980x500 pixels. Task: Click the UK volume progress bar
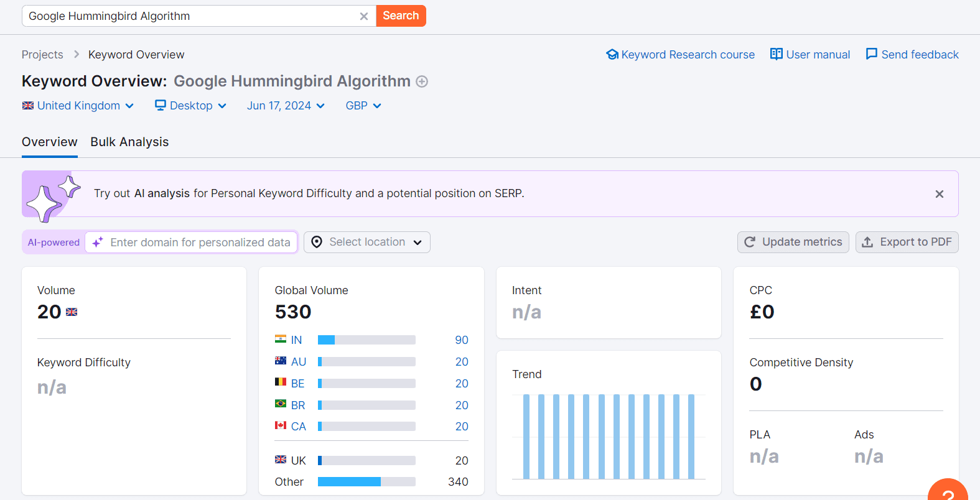[366, 461]
